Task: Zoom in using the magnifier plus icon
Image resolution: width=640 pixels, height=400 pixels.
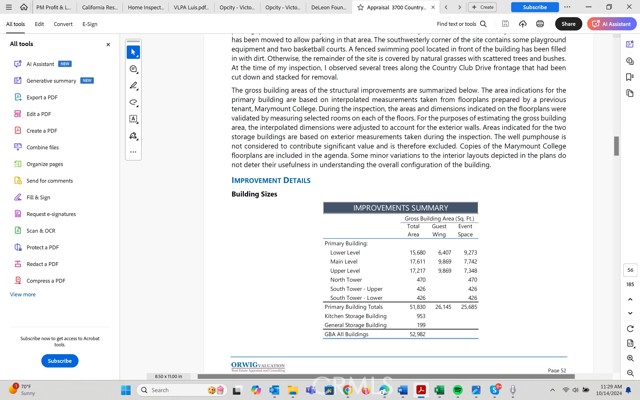Action: tap(630, 358)
